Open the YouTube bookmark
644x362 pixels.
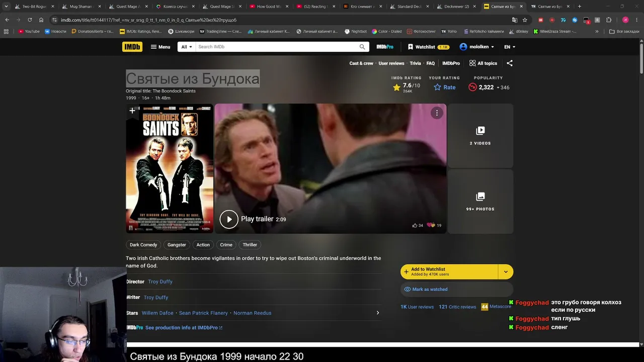29,31
